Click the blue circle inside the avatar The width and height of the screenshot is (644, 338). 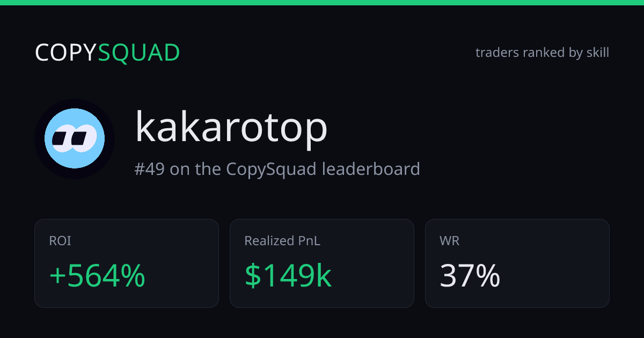[75, 139]
